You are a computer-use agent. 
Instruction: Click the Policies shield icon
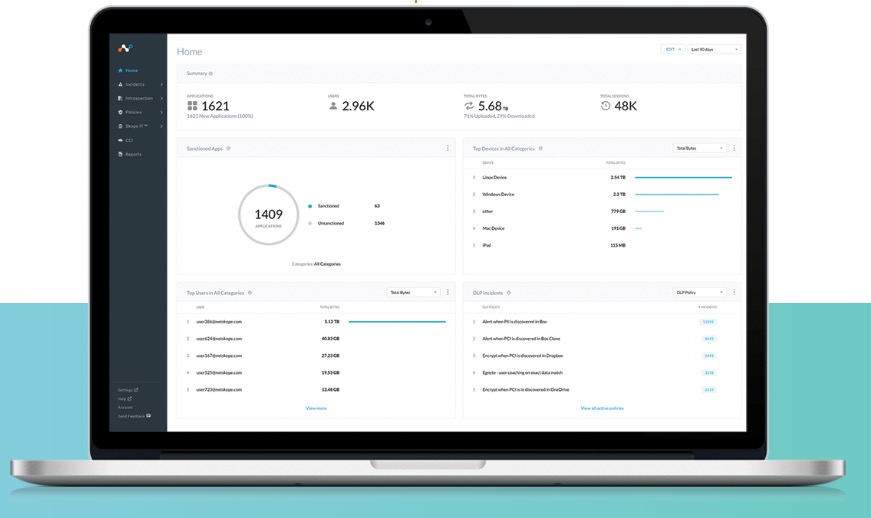120,112
